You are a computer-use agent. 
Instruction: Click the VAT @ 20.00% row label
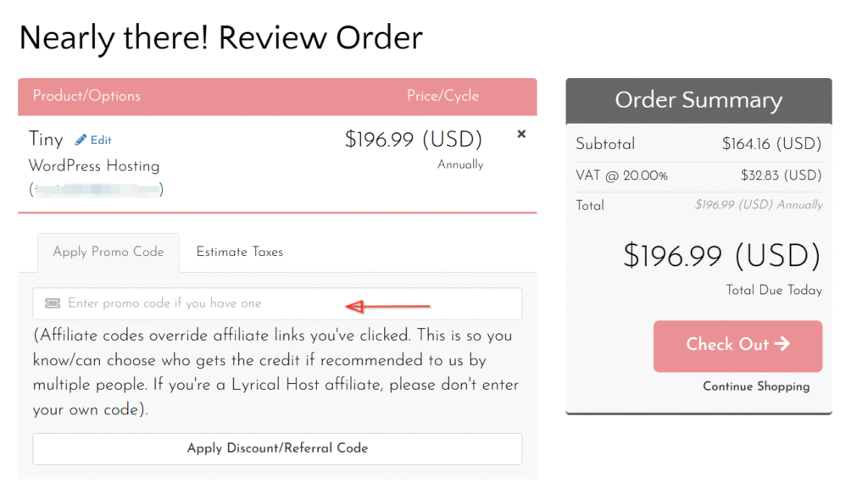pyautogui.click(x=622, y=175)
